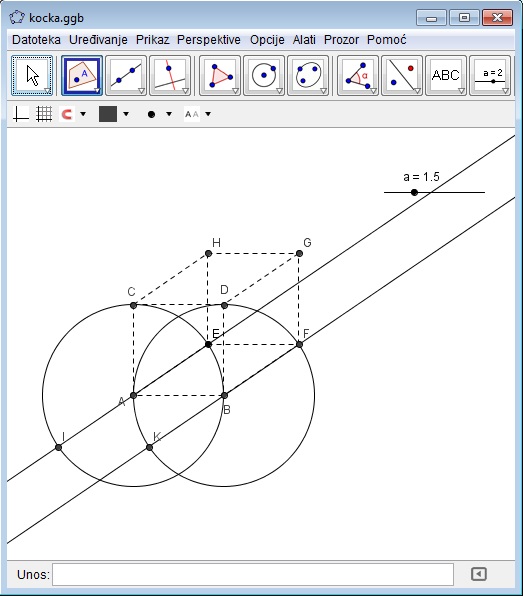Click the slider a = 1.5 handle
The image size is (523, 596).
[x=414, y=193]
